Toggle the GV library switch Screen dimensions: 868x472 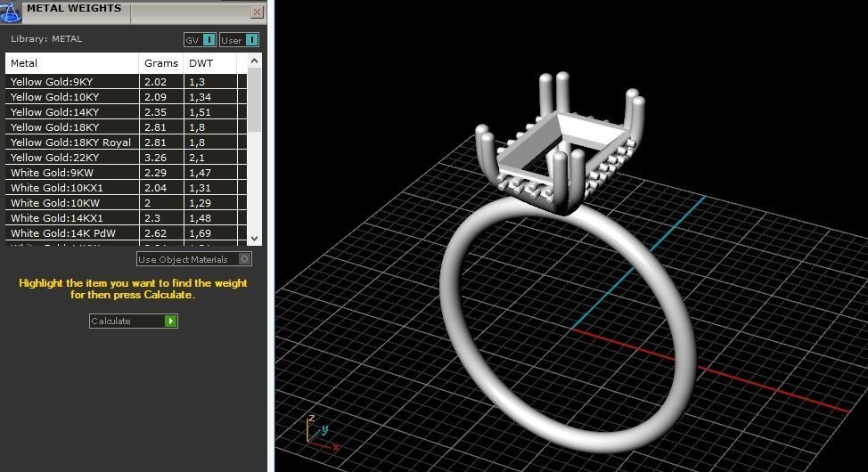pos(200,40)
